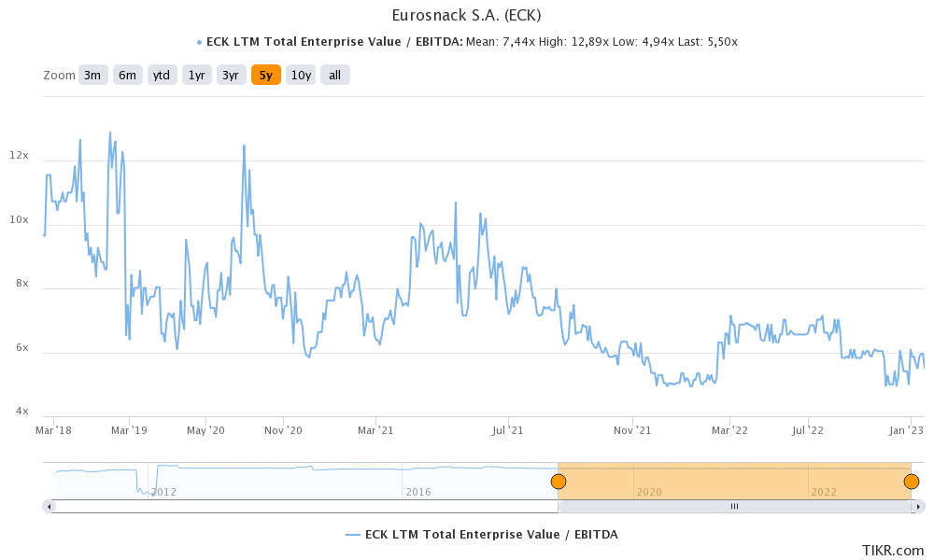This screenshot has width=934, height=560.
Task: Click the 2016 label in navigator
Action: 418,492
